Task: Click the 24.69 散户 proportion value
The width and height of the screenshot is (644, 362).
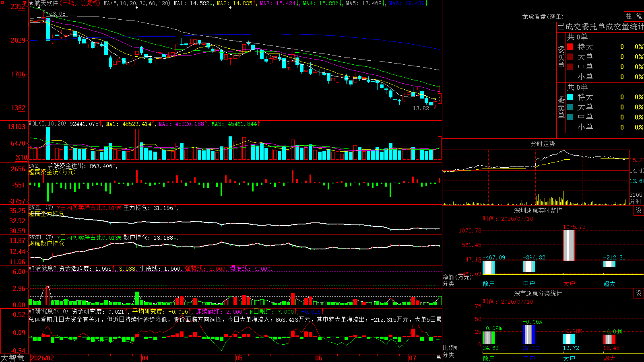Action: click(491, 348)
